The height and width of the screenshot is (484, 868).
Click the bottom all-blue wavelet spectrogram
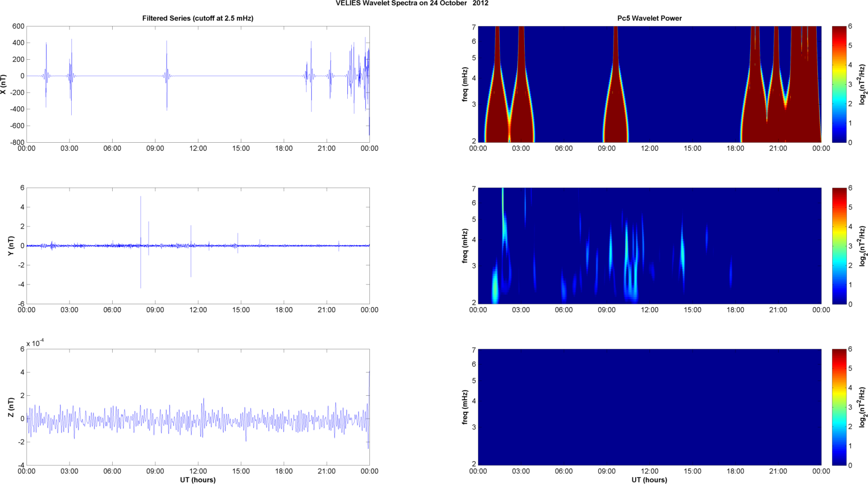pyautogui.click(x=649, y=407)
